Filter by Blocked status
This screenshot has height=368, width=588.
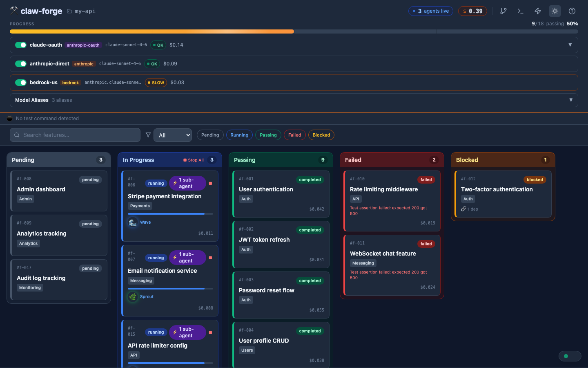321,135
